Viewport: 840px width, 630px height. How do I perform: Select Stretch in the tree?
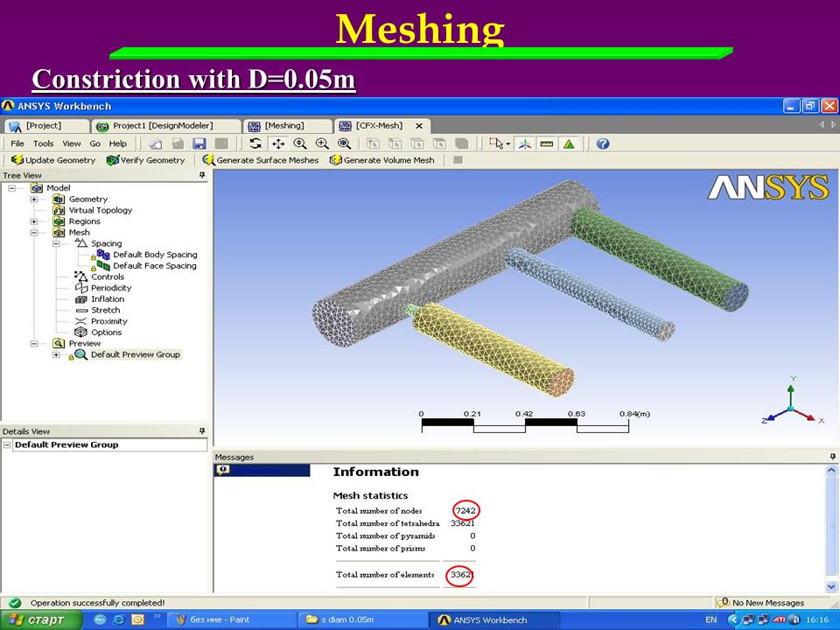pos(105,310)
